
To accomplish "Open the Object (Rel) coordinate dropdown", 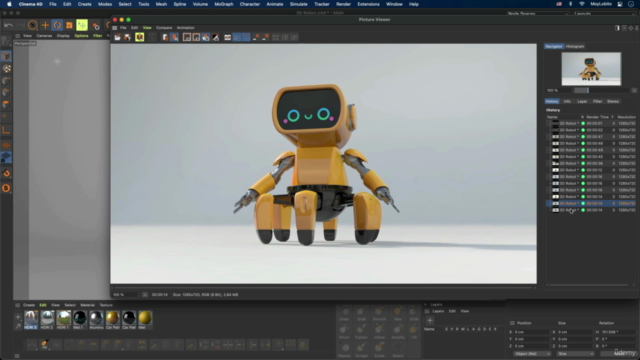I will (532, 354).
